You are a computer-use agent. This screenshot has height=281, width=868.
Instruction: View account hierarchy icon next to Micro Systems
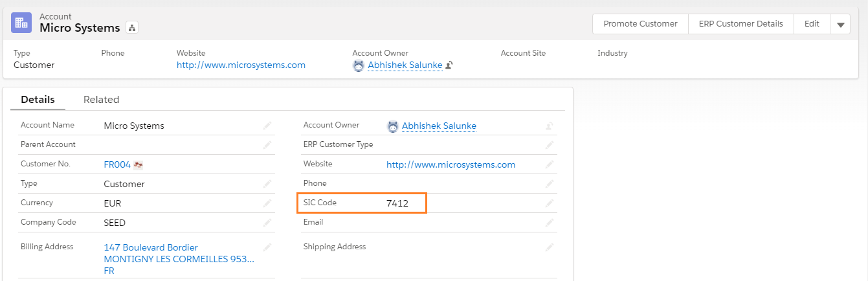132,28
